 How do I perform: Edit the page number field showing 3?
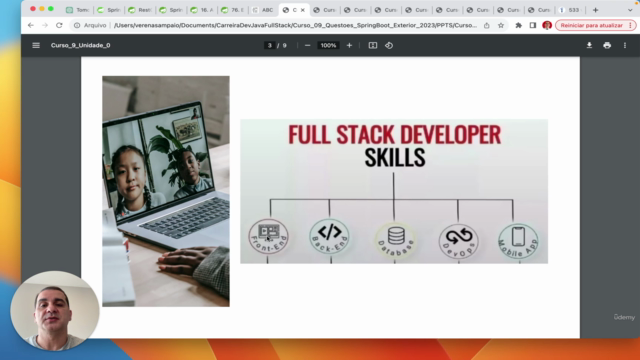[x=269, y=45]
